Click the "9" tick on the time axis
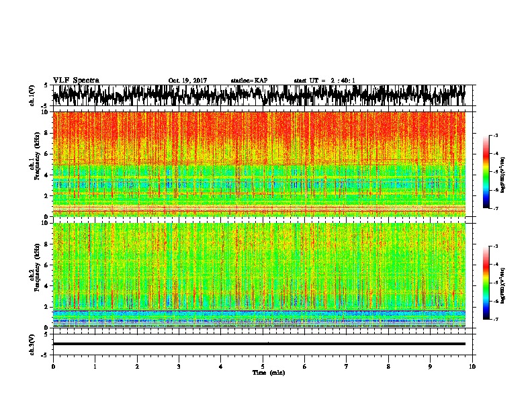Image resolution: width=532 pixels, height=411 pixels. point(430,366)
